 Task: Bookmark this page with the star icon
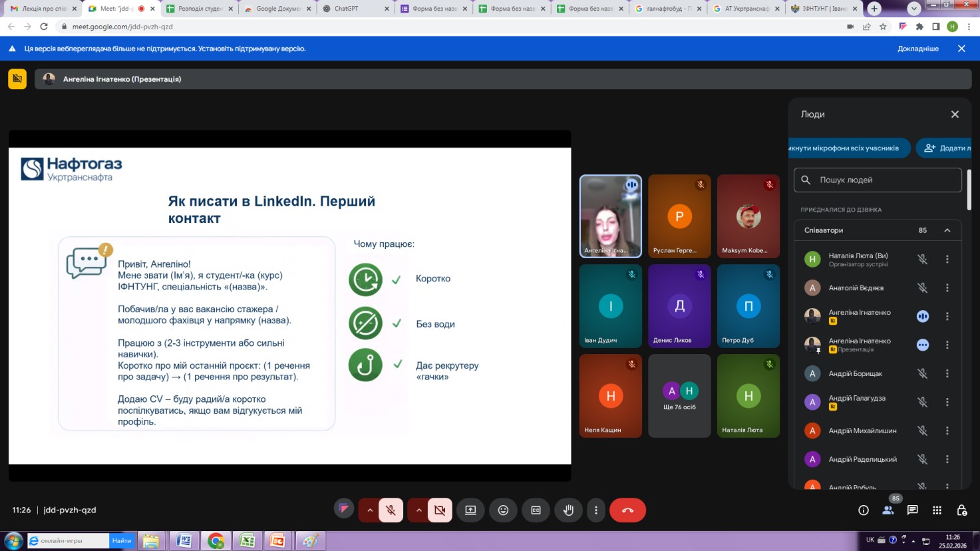pos(883,27)
